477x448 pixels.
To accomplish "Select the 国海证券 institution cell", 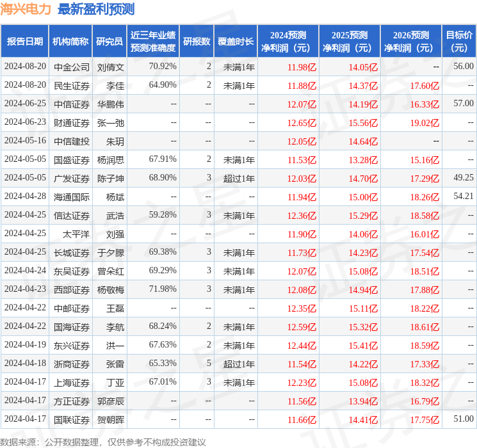I will (72, 327).
